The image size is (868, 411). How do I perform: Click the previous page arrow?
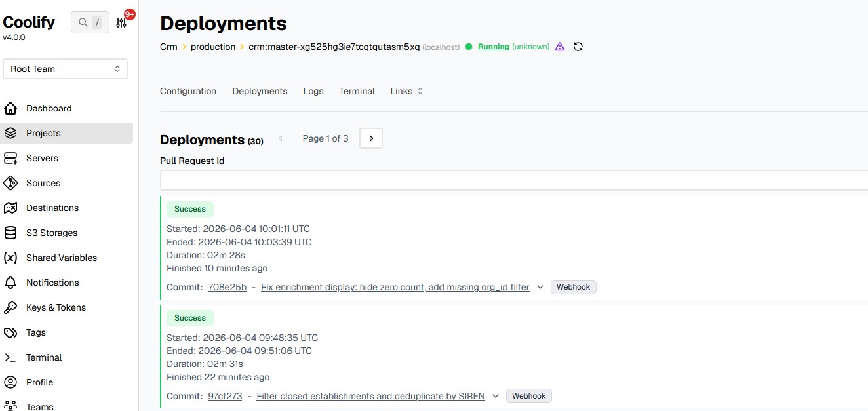point(281,138)
